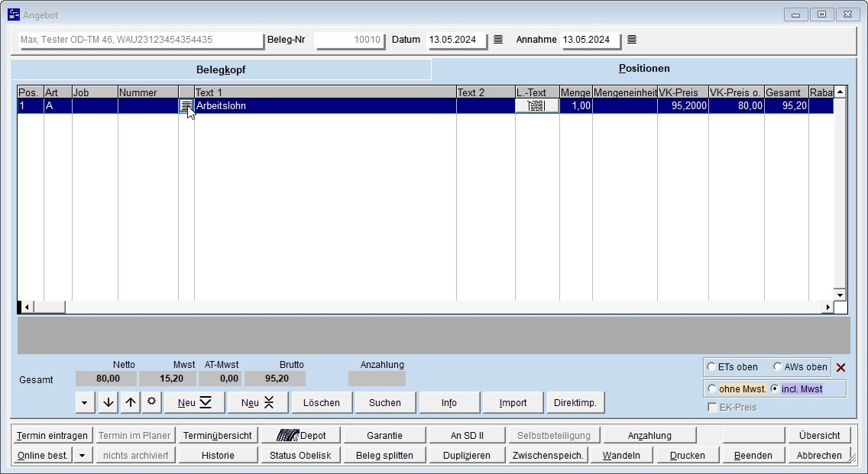The width and height of the screenshot is (868, 474).
Task: Choose the incl. Mwst option
Action: (x=775, y=389)
